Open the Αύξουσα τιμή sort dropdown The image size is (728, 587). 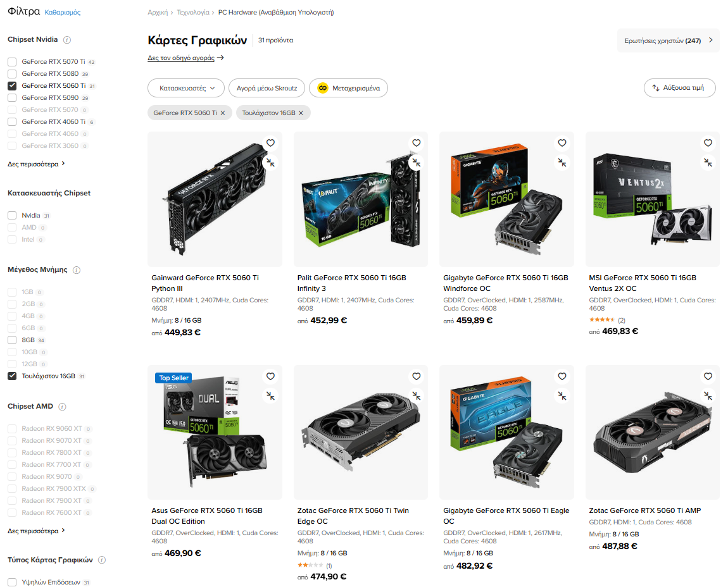(x=679, y=88)
